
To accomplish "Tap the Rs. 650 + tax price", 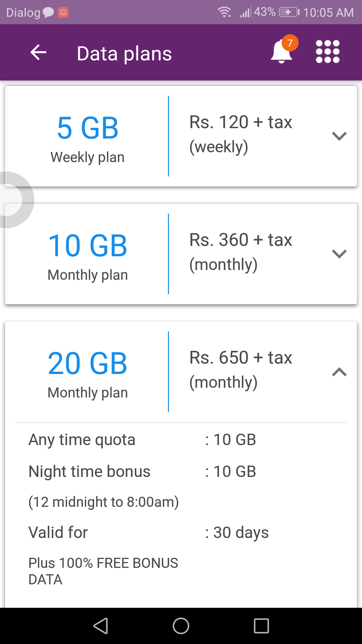I will 241,358.
